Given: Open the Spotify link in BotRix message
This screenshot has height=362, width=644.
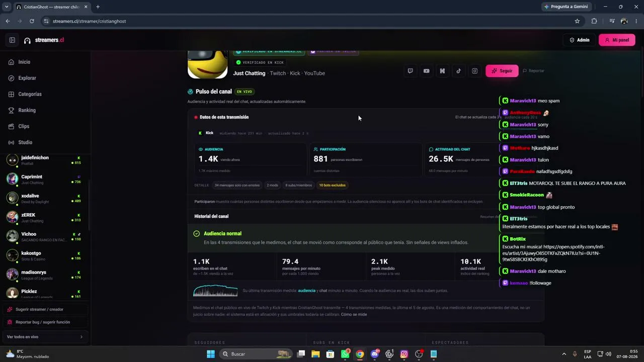Looking at the screenshot, I should 553,253.
